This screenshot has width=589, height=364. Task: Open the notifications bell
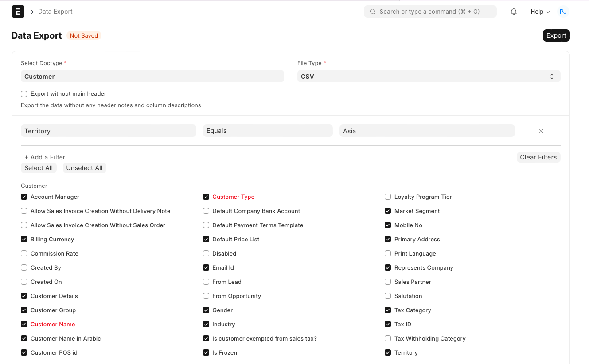pos(513,12)
